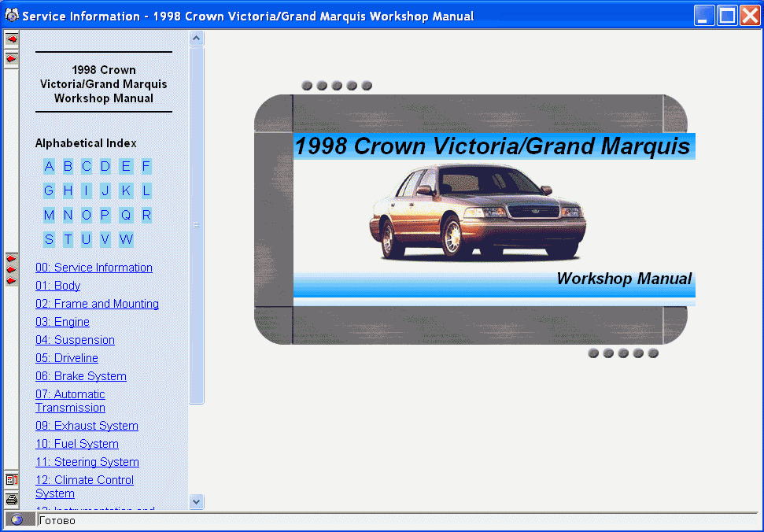This screenshot has width=764, height=532.
Task: View the 04: Suspension section
Action: click(75, 339)
